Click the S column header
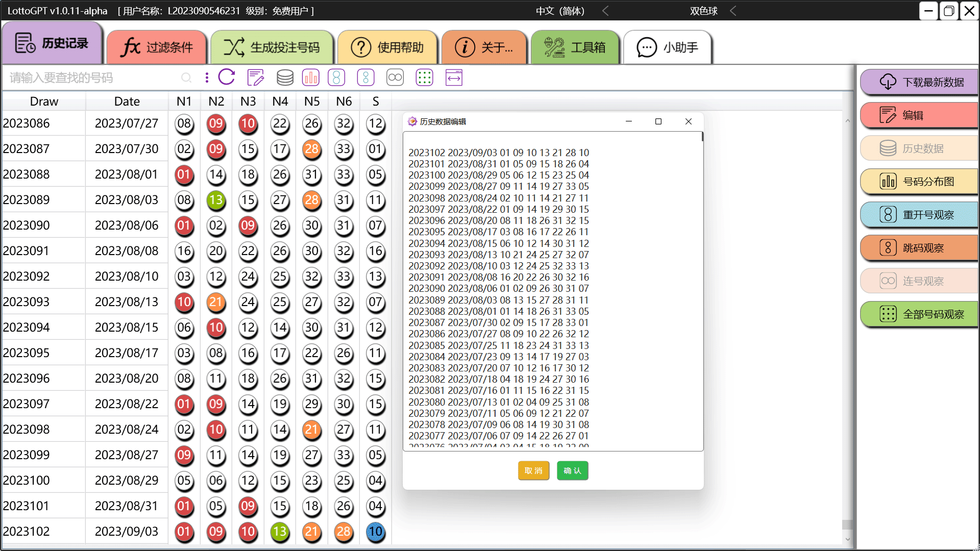The image size is (980, 551). click(x=376, y=102)
